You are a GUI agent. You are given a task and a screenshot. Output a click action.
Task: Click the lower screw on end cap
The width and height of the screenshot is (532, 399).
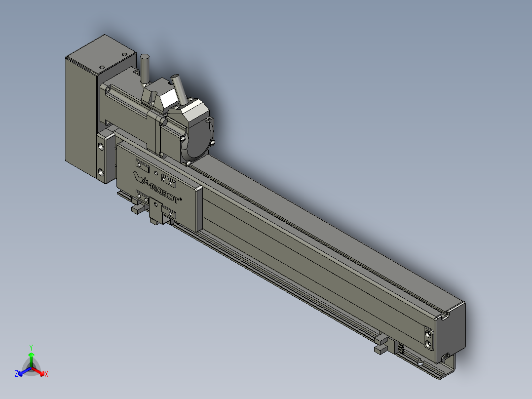[428, 344]
